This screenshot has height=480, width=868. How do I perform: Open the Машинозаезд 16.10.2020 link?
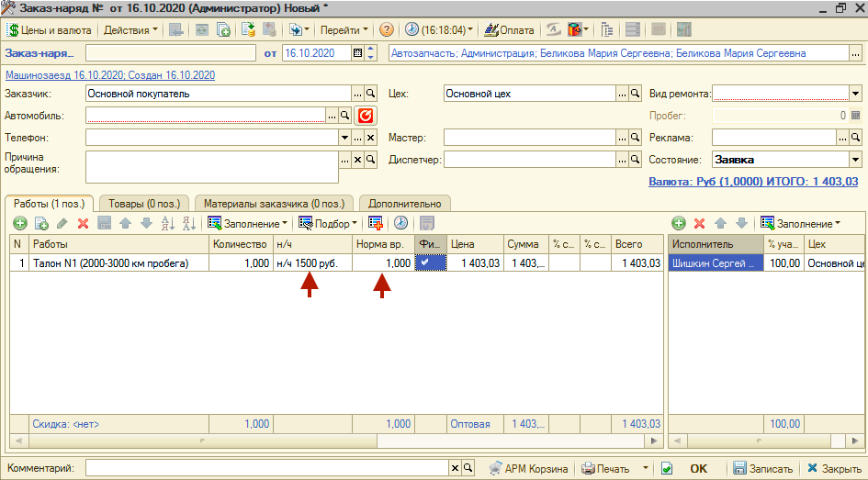(110, 75)
